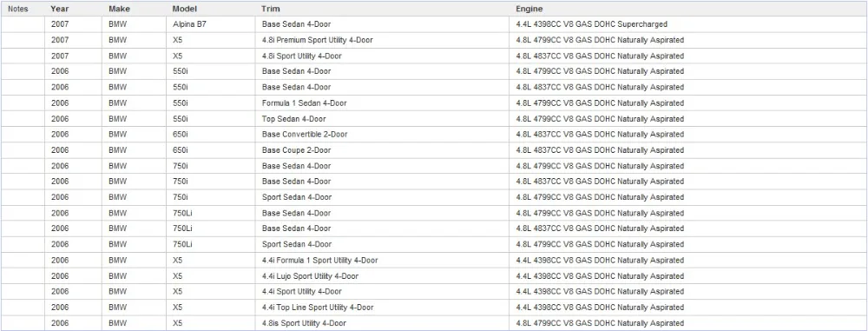Screen dimensions: 868x331
Task: Select Sport Sedan 4-Door in the 750Li row
Action: [297, 244]
